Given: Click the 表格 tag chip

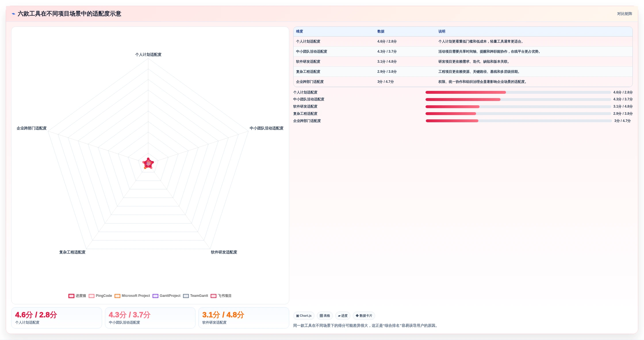Looking at the screenshot, I should click(x=325, y=316).
